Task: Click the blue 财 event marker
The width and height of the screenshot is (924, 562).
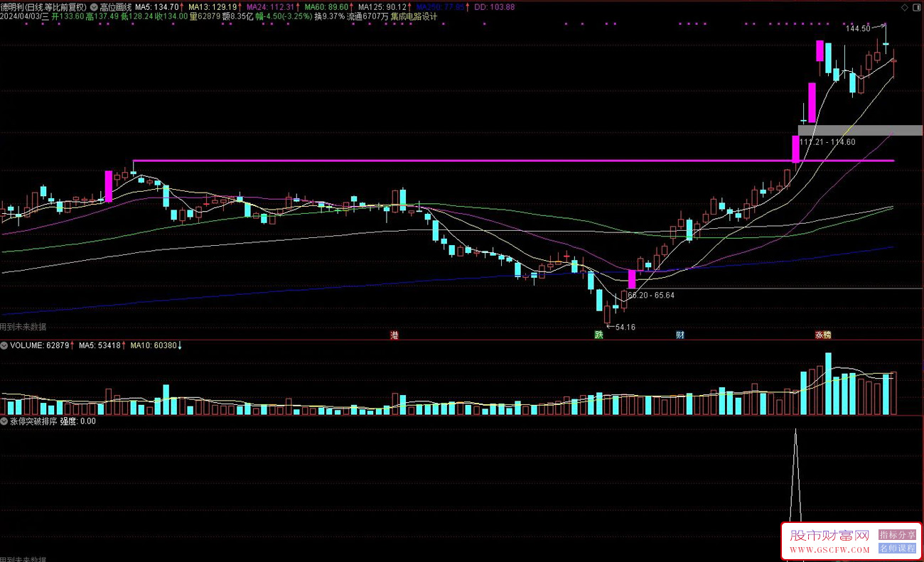Action: click(680, 335)
